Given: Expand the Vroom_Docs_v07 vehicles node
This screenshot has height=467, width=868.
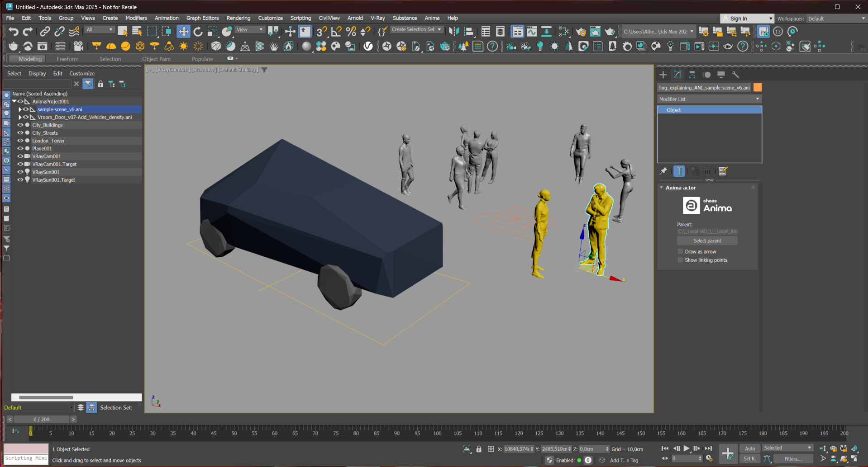Looking at the screenshot, I should (20, 117).
